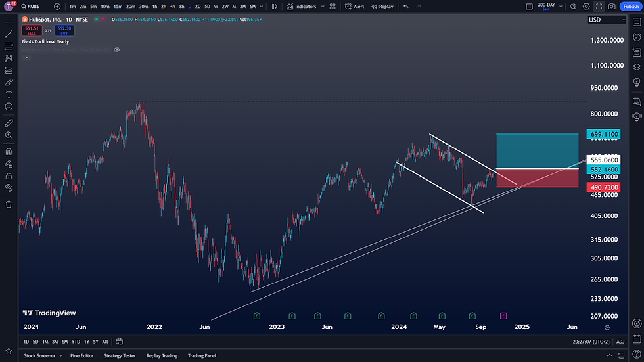The height and width of the screenshot is (362, 644).
Task: Toggle lock all drawing tools
Action: 9,175
